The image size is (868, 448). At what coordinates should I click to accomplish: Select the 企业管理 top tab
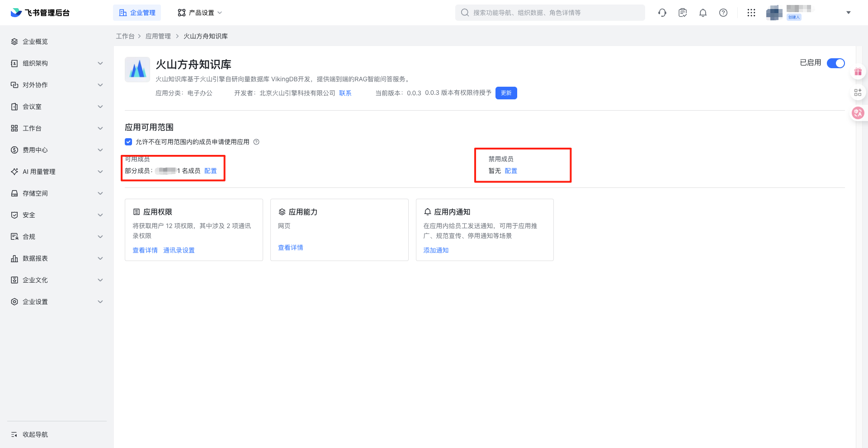(x=137, y=13)
